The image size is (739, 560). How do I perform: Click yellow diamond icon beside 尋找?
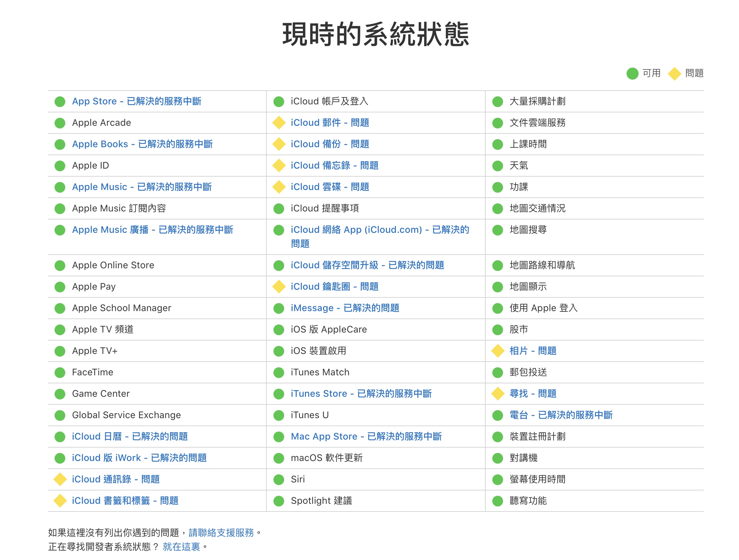click(x=498, y=394)
